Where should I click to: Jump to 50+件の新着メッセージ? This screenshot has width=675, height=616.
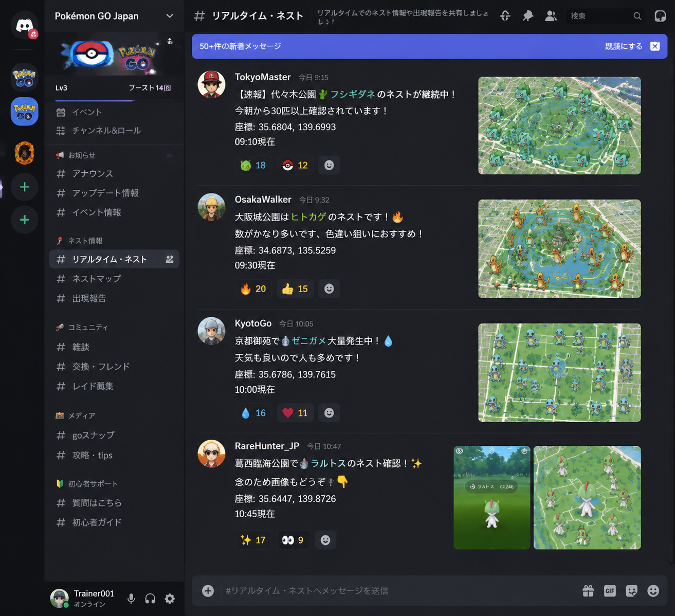[240, 46]
